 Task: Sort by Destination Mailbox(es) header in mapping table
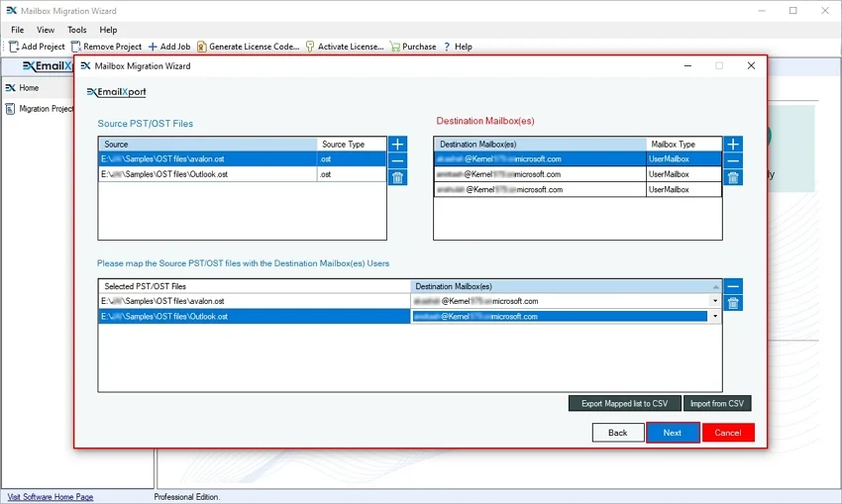566,286
